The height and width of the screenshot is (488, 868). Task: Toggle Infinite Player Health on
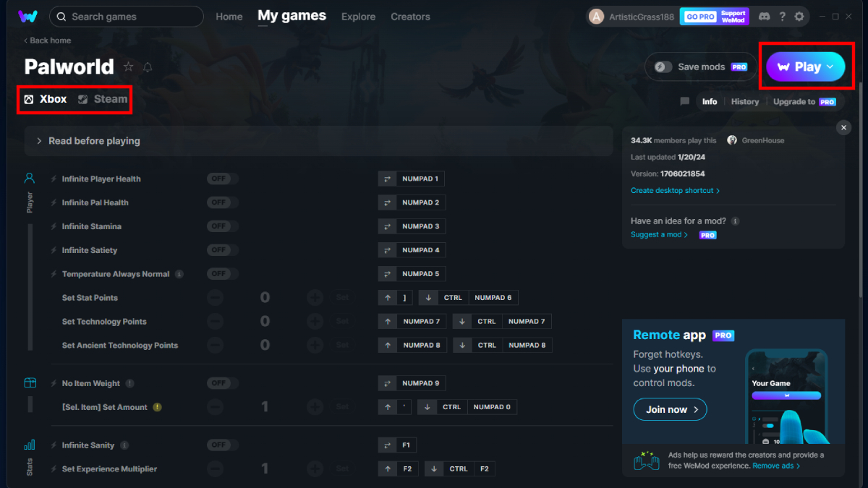pyautogui.click(x=222, y=179)
